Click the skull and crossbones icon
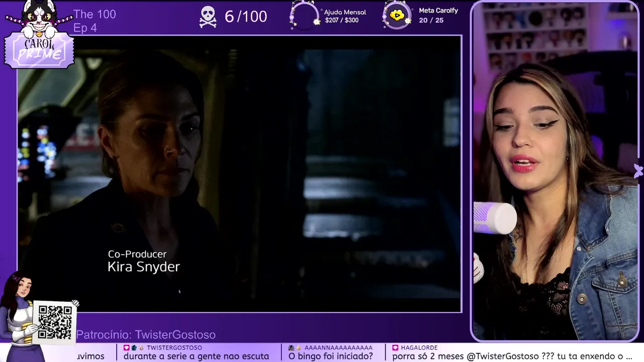Viewport: 644px width, 362px height. (x=208, y=17)
